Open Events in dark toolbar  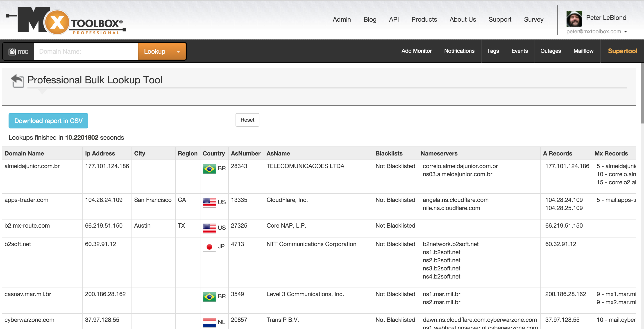[519, 51]
